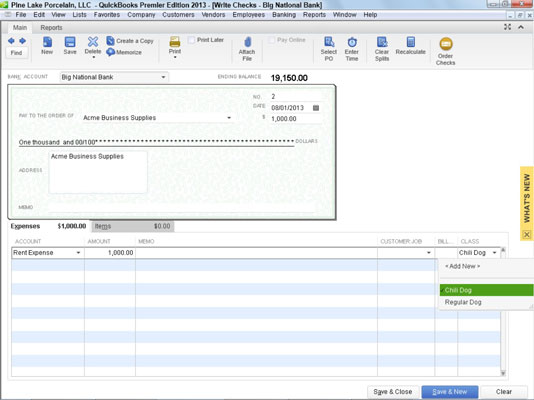Close the What's New side panel
The width and height of the screenshot is (534, 400).
coord(527,234)
